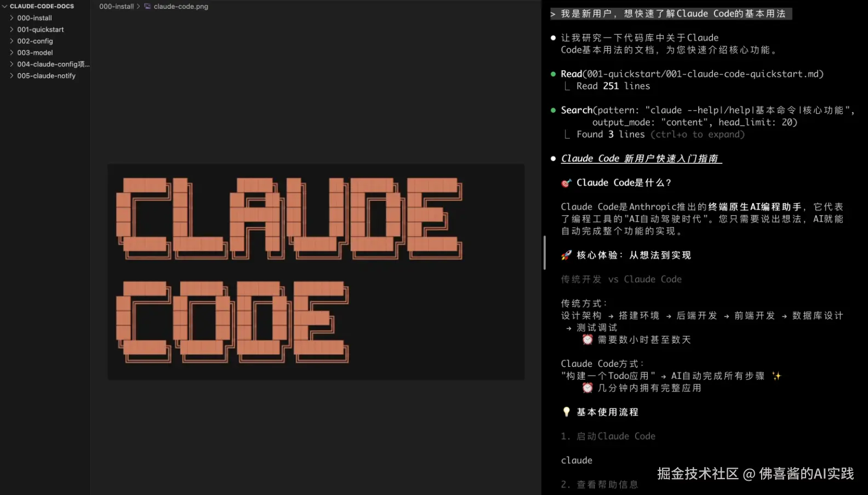Expand the 005-claude-notify folder chevron
This screenshot has width=868, height=495.
12,76
